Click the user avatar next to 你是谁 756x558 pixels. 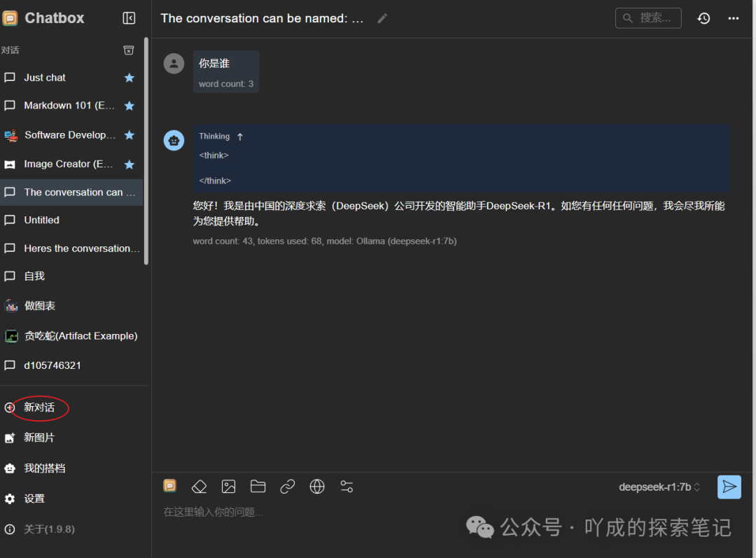[174, 64]
